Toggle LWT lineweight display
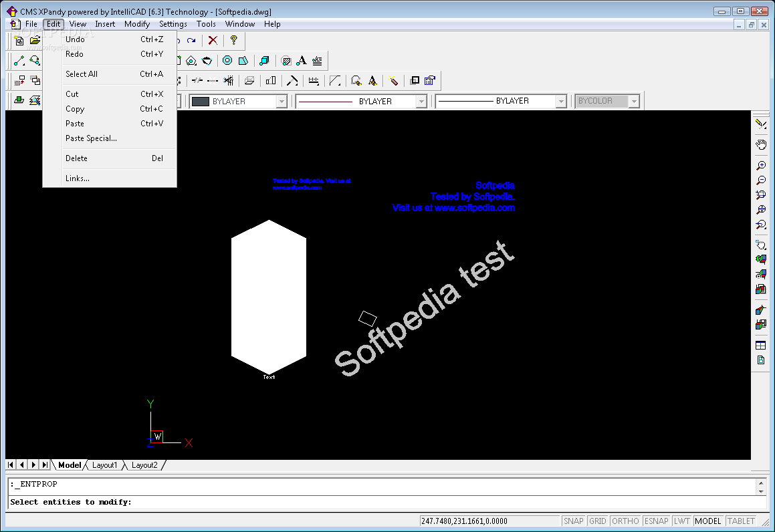Image resolution: width=775 pixels, height=532 pixels. [x=681, y=521]
